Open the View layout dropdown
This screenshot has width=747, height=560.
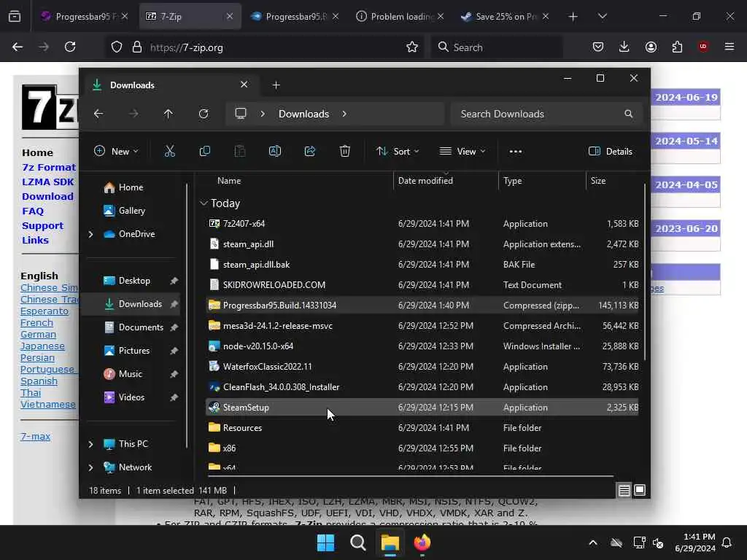pyautogui.click(x=462, y=152)
